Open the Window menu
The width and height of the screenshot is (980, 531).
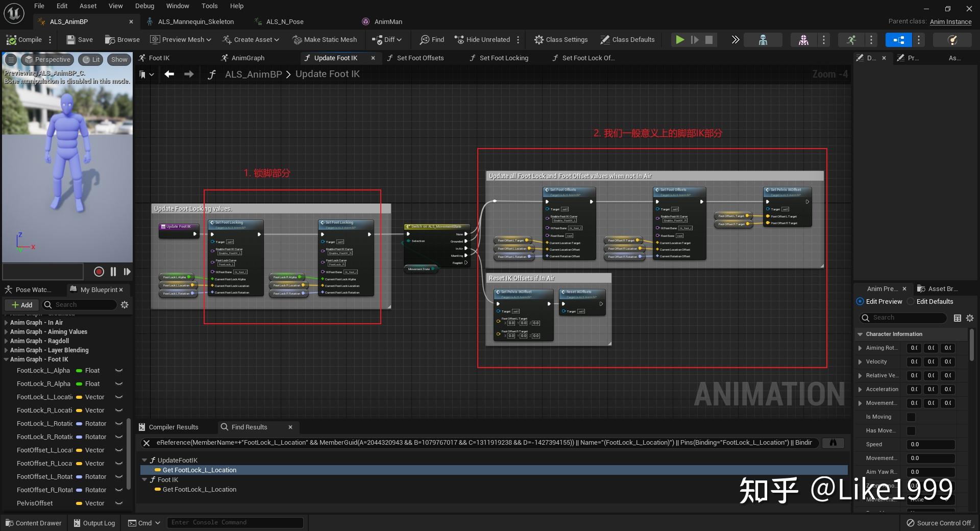tap(177, 6)
